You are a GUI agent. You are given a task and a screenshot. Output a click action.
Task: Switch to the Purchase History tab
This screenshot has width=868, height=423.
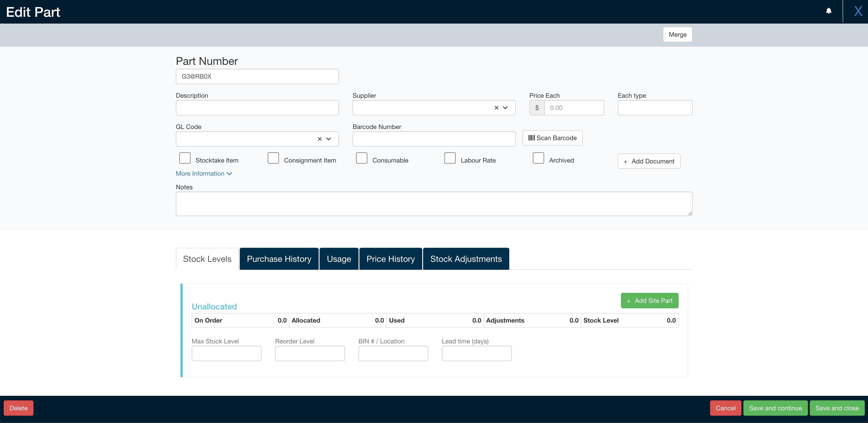[279, 259]
